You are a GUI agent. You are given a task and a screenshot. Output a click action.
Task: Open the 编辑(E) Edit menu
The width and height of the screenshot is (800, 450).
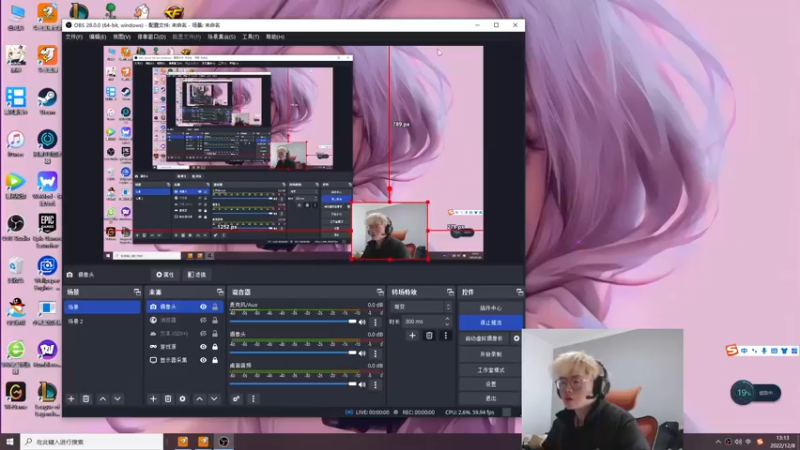97,37
